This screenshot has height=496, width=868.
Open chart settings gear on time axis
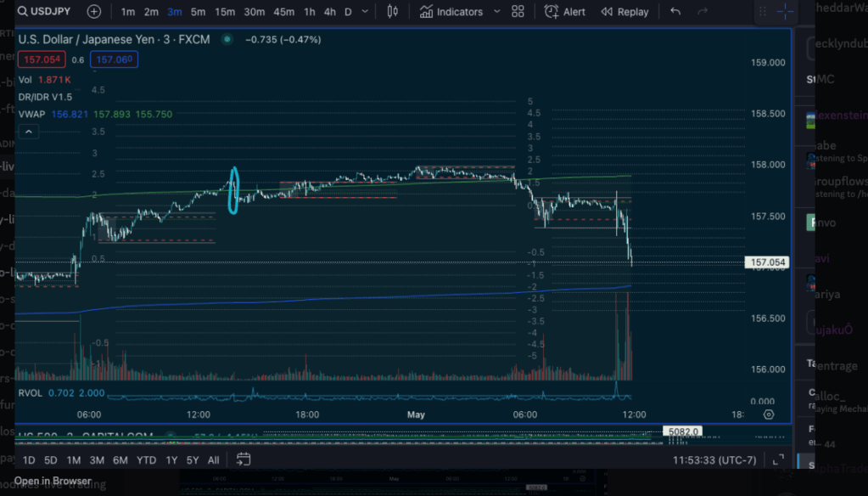pos(769,414)
